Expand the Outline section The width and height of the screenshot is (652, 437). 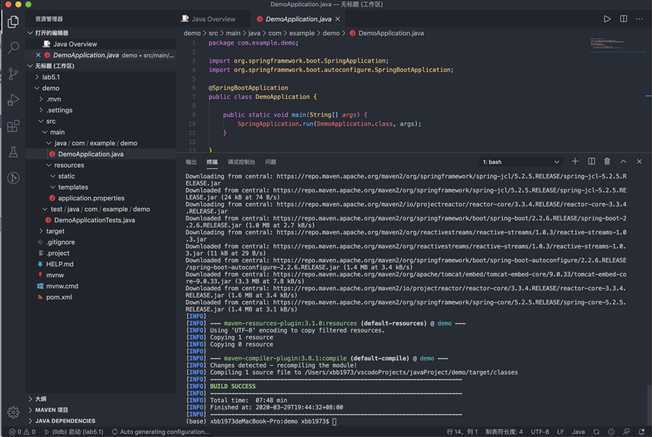pos(102,399)
